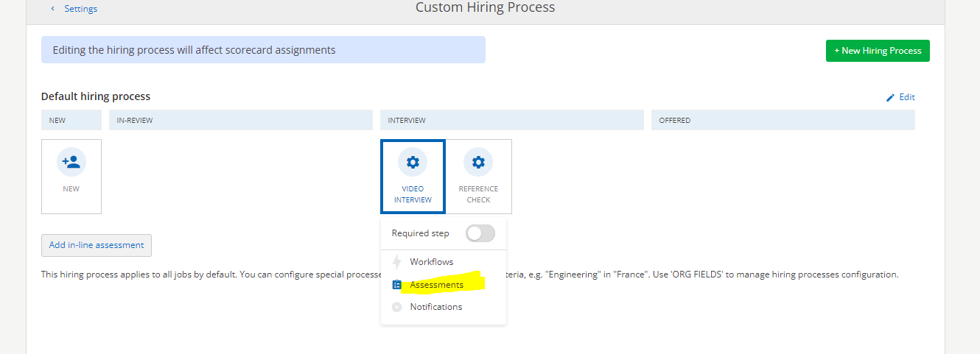Click the scorecard assignments info banner

point(263,50)
